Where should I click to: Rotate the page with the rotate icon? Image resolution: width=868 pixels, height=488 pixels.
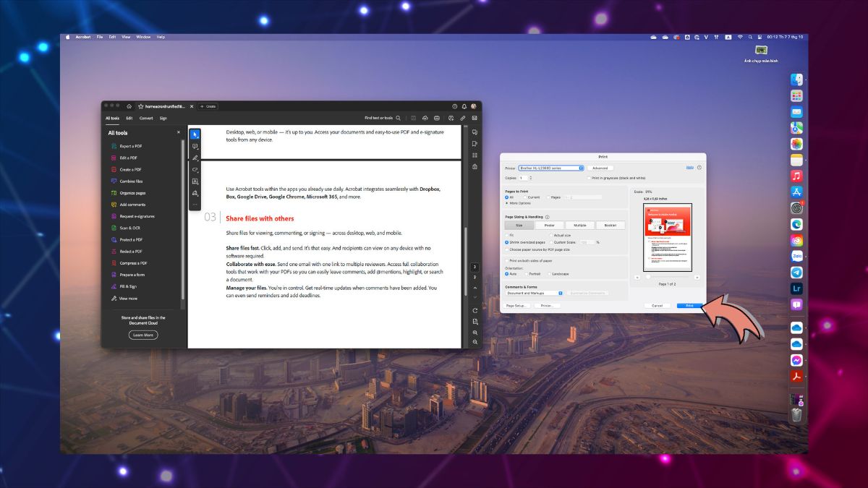click(475, 310)
